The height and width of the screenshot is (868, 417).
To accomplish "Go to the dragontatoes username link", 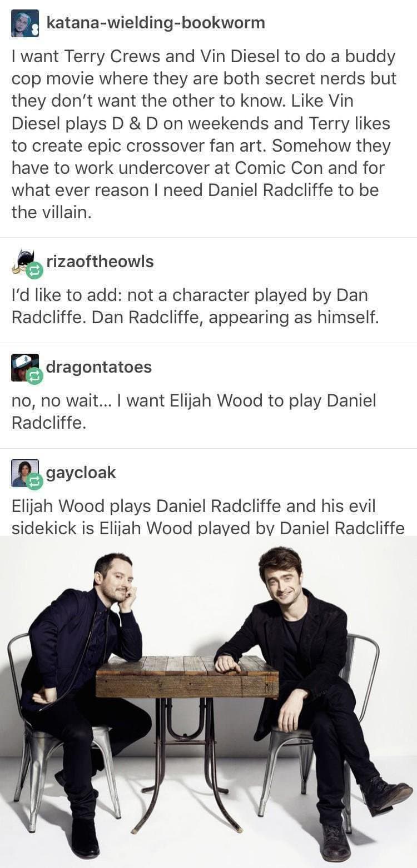I will point(99,367).
